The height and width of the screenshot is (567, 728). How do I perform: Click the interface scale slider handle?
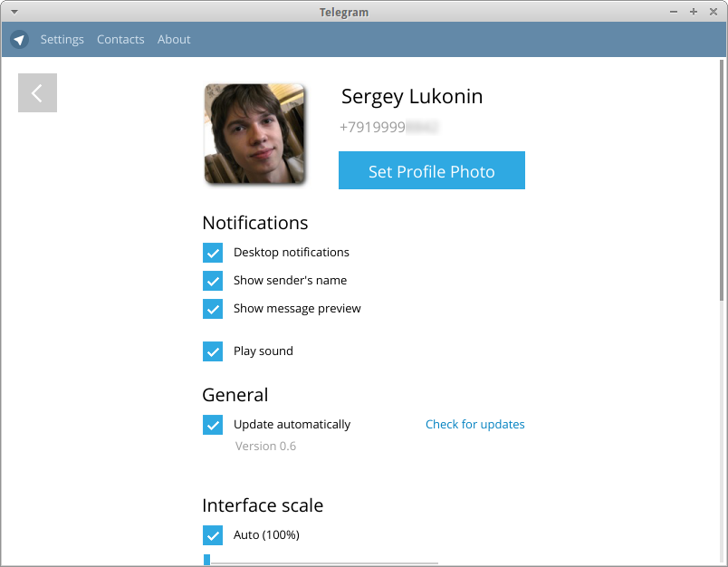[x=207, y=560]
